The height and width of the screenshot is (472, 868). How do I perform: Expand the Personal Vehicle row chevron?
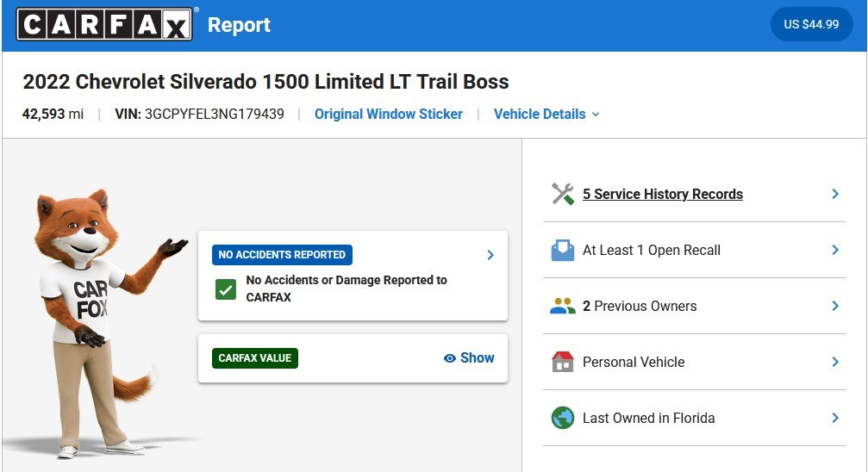coord(835,362)
